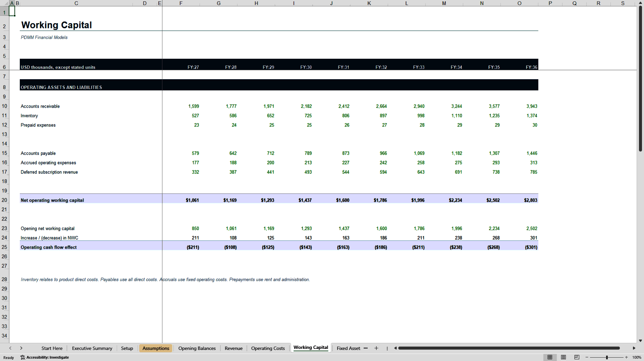Click the sheet tab bar options dots
The height and width of the screenshot is (361, 644).
pos(387,348)
